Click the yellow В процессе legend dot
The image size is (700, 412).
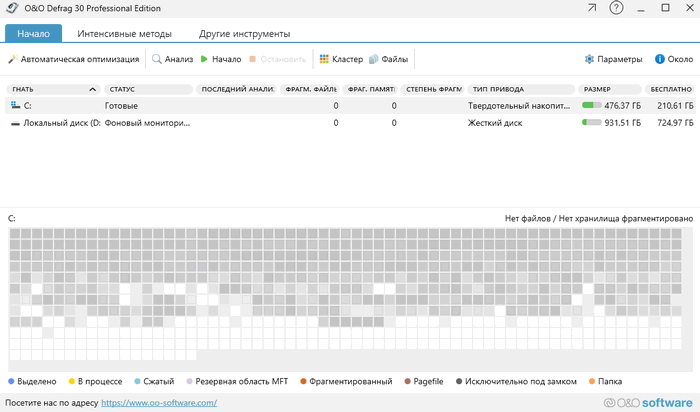tap(72, 381)
